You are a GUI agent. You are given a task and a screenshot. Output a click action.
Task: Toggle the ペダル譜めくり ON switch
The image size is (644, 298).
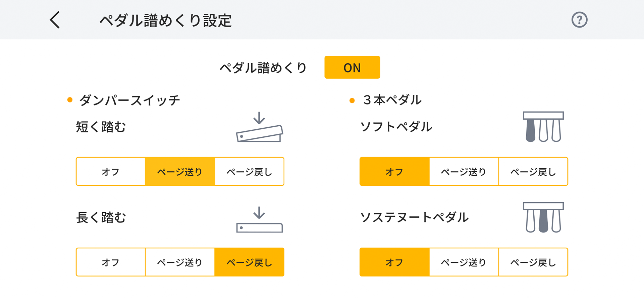pyautogui.click(x=352, y=68)
